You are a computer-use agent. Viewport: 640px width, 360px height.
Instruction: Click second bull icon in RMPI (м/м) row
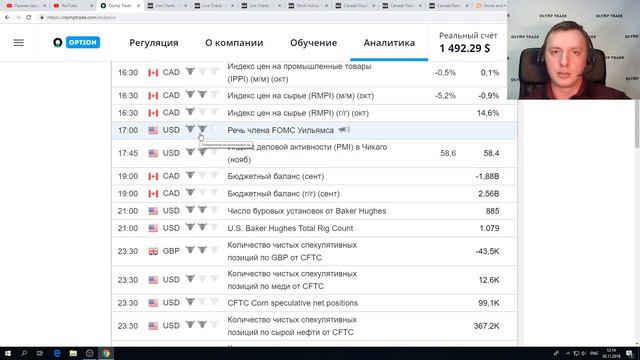tap(202, 94)
